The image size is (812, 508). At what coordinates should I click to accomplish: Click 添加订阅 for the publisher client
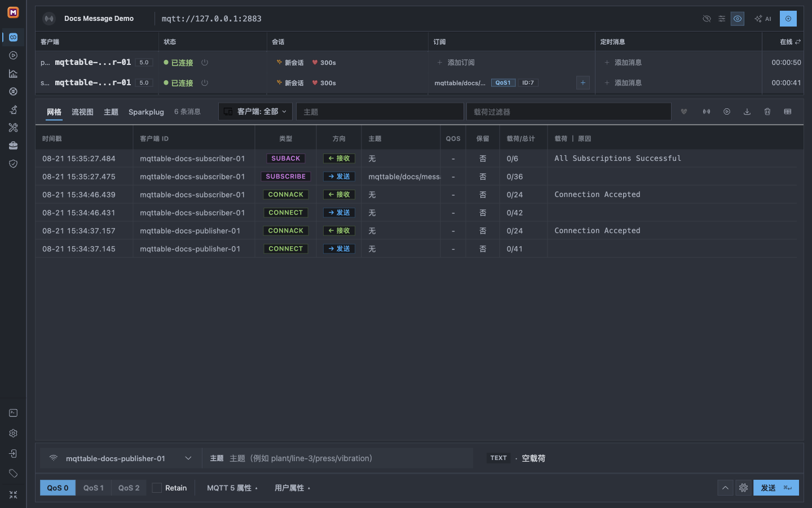point(456,63)
